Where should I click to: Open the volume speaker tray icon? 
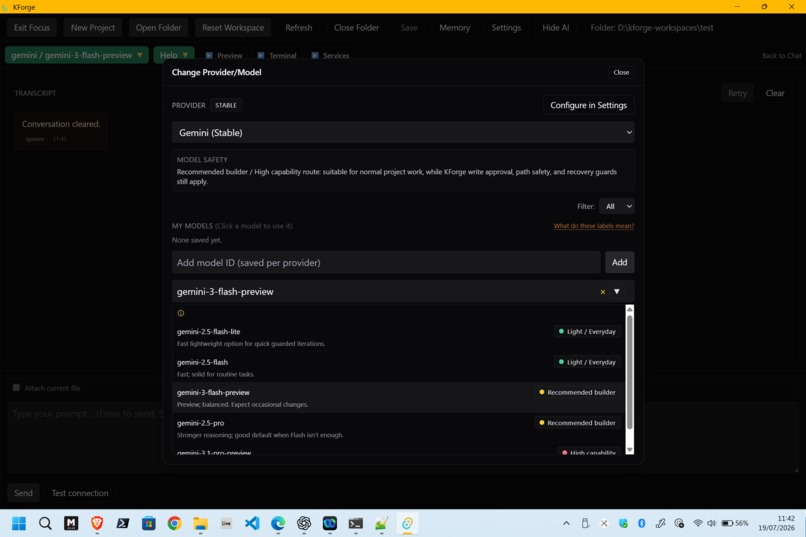pos(711,523)
